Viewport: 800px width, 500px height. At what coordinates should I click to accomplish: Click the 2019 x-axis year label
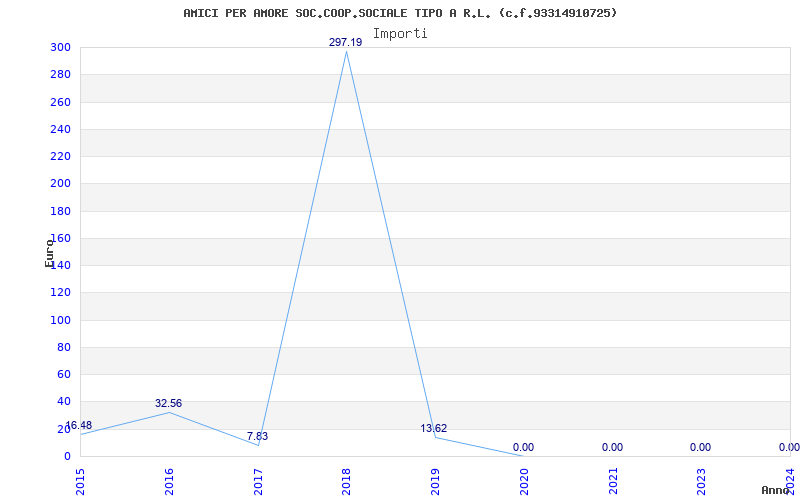coord(435,481)
